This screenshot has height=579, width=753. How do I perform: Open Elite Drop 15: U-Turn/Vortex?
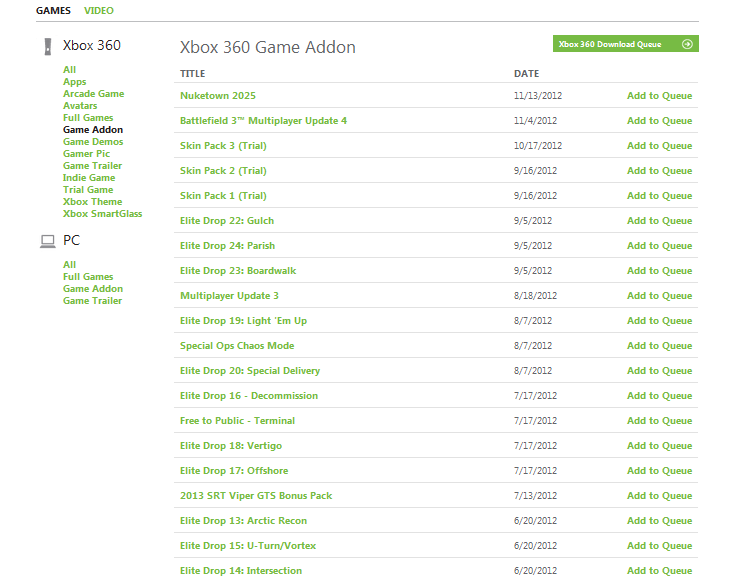coord(248,545)
